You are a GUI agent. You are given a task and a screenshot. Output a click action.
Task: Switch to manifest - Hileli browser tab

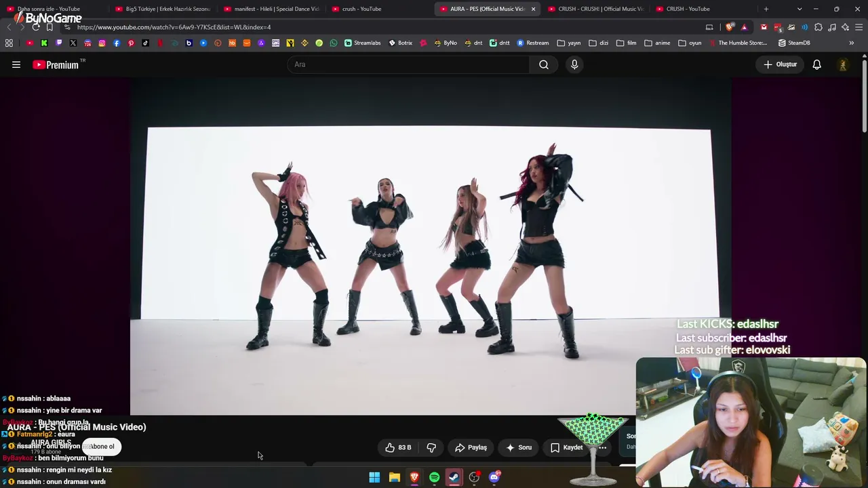271,9
